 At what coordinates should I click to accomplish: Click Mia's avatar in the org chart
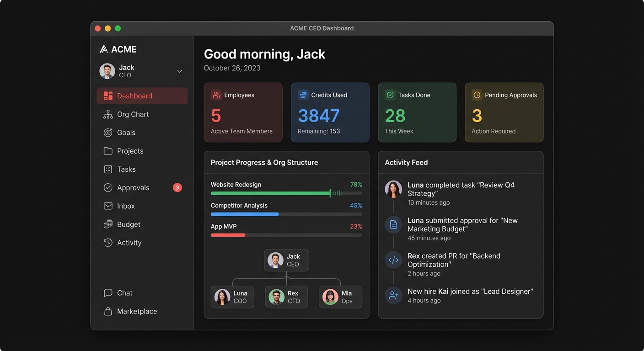coord(330,297)
